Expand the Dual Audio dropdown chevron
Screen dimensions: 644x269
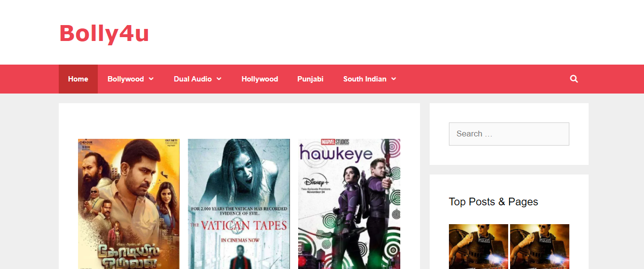click(x=219, y=79)
